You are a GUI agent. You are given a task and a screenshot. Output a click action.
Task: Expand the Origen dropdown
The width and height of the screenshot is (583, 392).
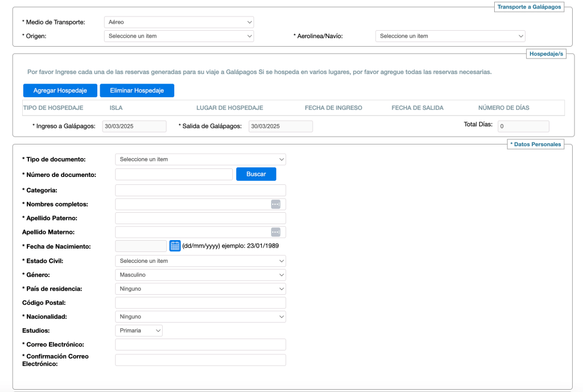179,36
